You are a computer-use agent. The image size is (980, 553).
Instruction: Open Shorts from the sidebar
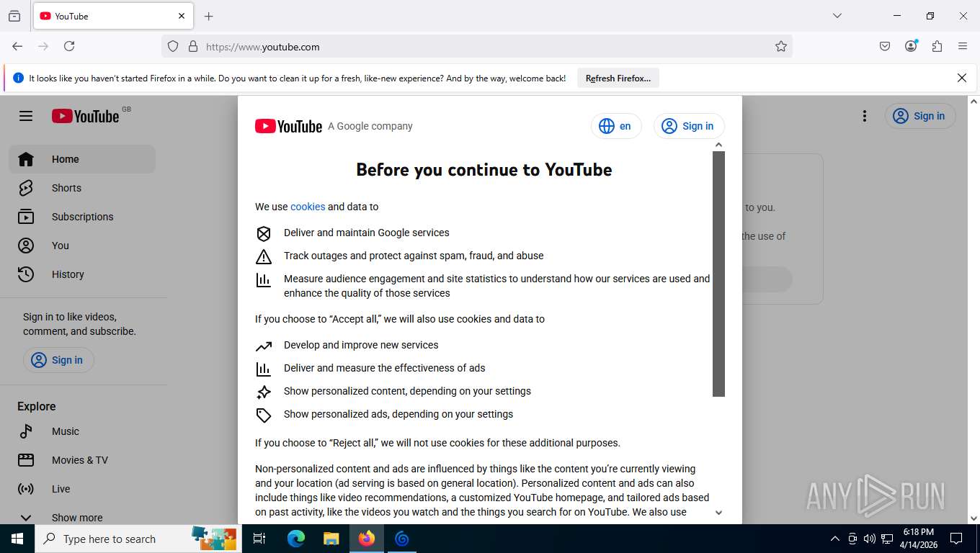click(82, 188)
